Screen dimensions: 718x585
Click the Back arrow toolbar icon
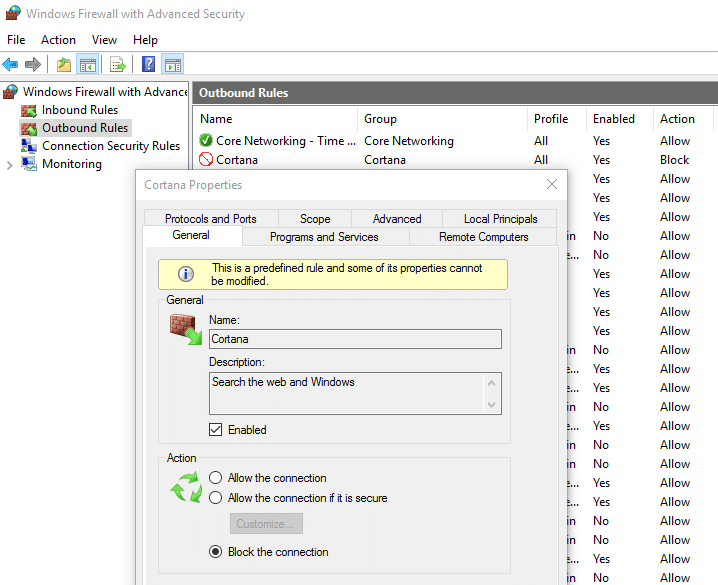click(x=10, y=65)
